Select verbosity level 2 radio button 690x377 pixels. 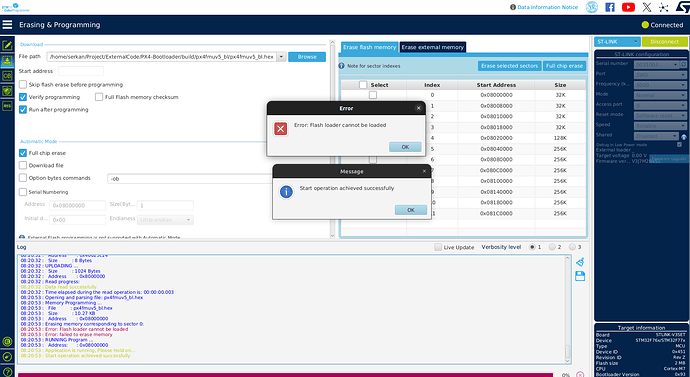pyautogui.click(x=552, y=247)
